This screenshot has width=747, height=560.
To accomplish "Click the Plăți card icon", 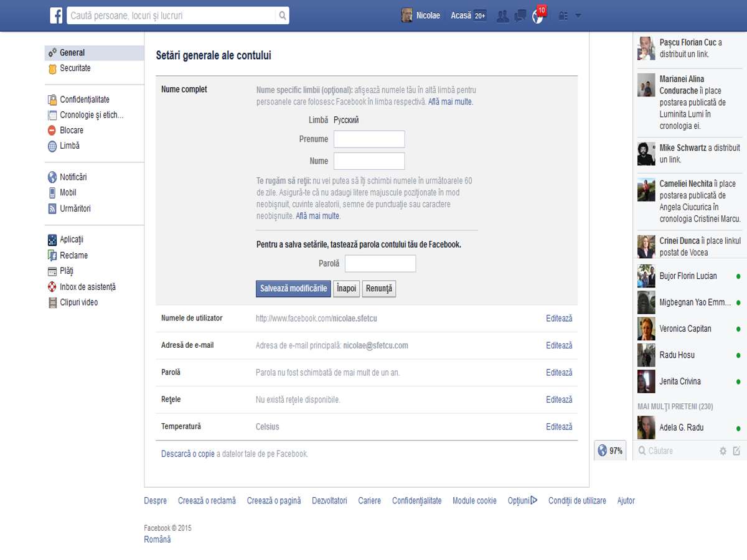I will [x=52, y=271].
